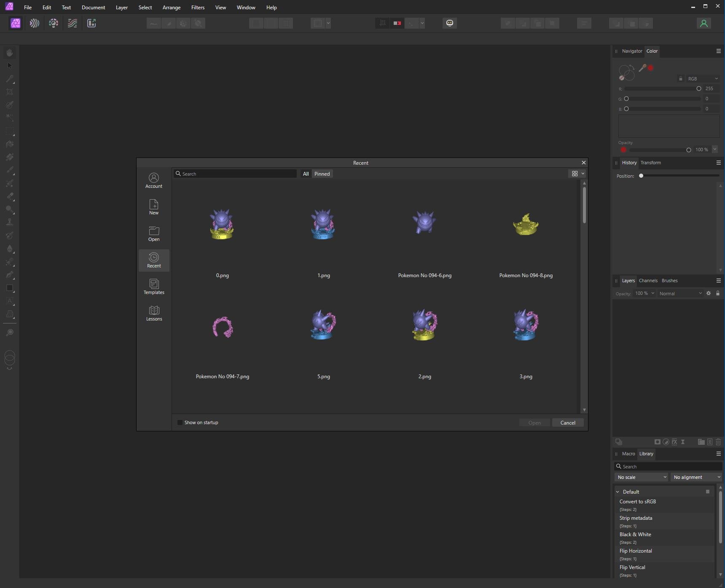Open the Filters menu
This screenshot has height=588, width=725.
click(x=198, y=8)
